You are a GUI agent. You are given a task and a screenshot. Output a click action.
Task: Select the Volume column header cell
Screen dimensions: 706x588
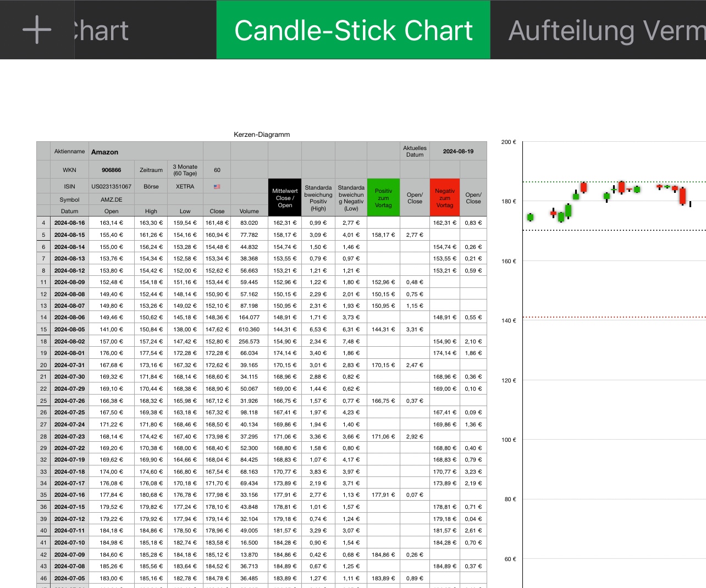249,211
